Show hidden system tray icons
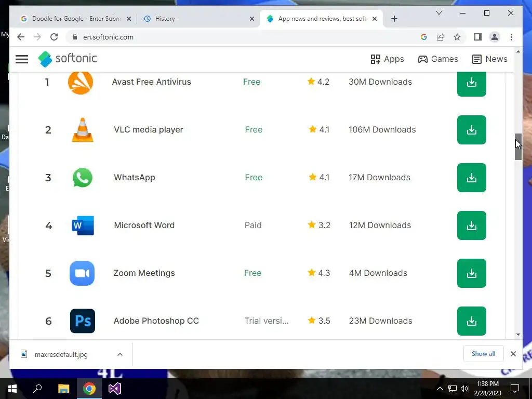532x399 pixels. pos(440,389)
